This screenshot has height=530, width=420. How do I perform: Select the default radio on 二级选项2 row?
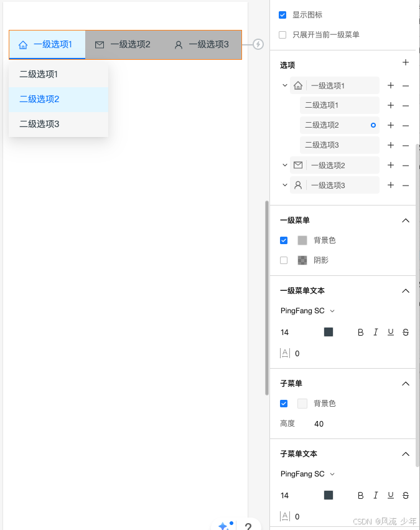pyautogui.click(x=373, y=125)
